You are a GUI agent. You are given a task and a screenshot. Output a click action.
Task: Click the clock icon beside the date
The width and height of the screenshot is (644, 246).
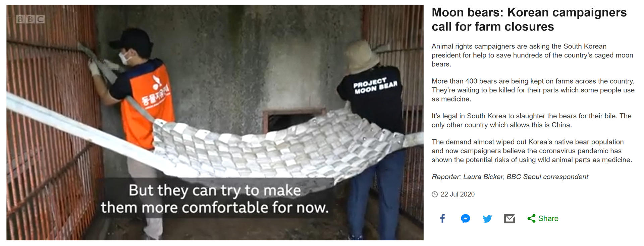coord(435,194)
